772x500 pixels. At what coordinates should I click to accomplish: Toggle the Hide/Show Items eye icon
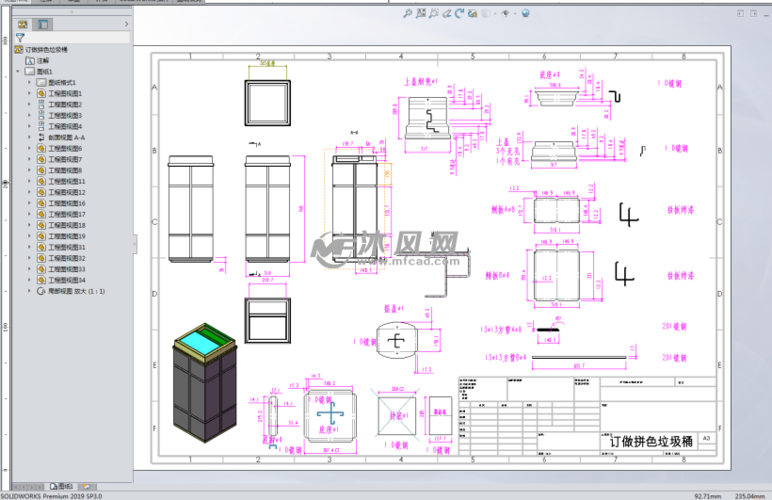505,13
